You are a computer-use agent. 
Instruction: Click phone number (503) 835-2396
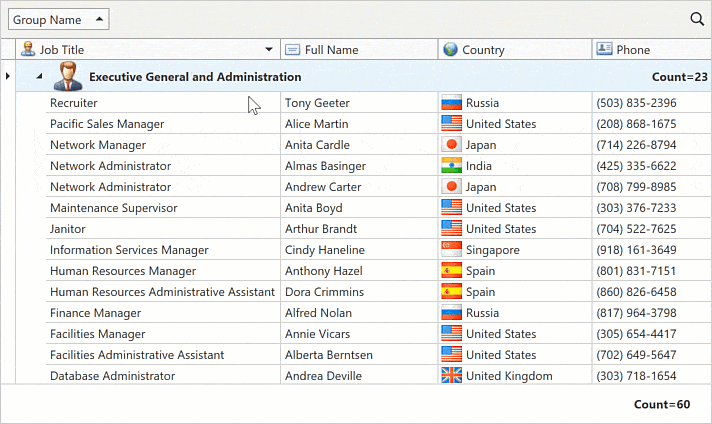pos(636,103)
